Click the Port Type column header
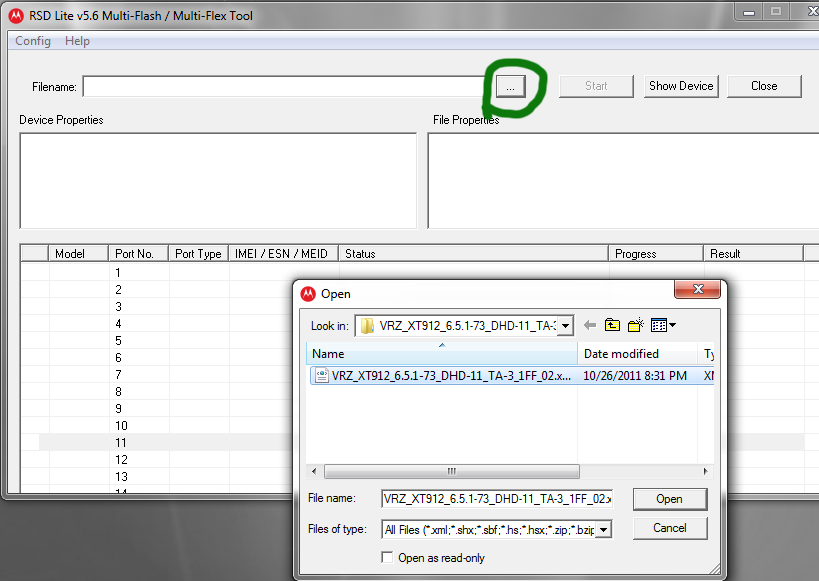The height and width of the screenshot is (581, 819). (x=198, y=253)
